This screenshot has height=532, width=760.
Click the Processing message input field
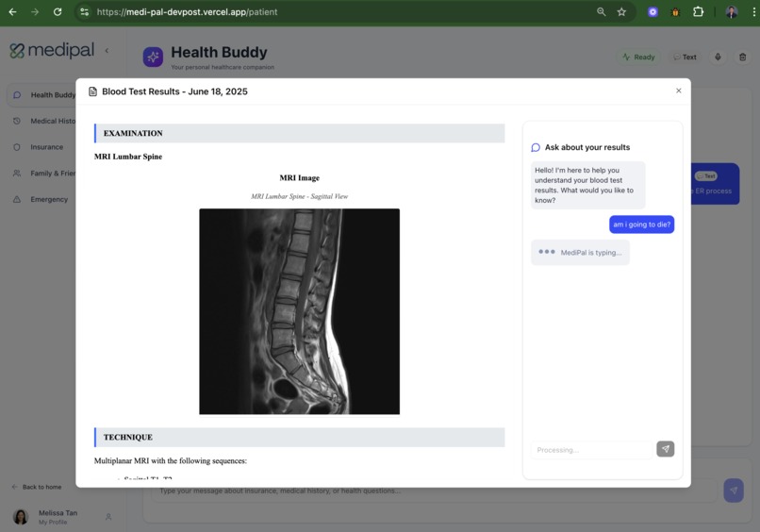[x=592, y=450]
